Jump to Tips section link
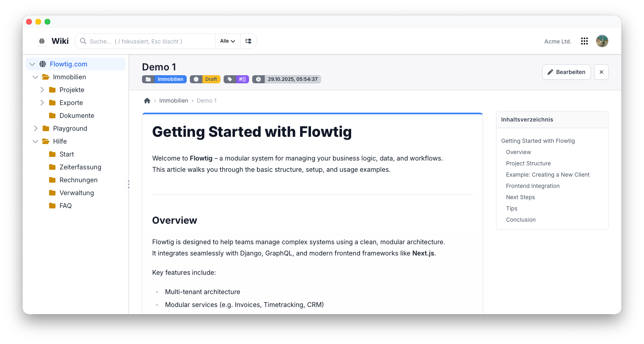Viewport: 644px width, 344px height. pyautogui.click(x=512, y=208)
